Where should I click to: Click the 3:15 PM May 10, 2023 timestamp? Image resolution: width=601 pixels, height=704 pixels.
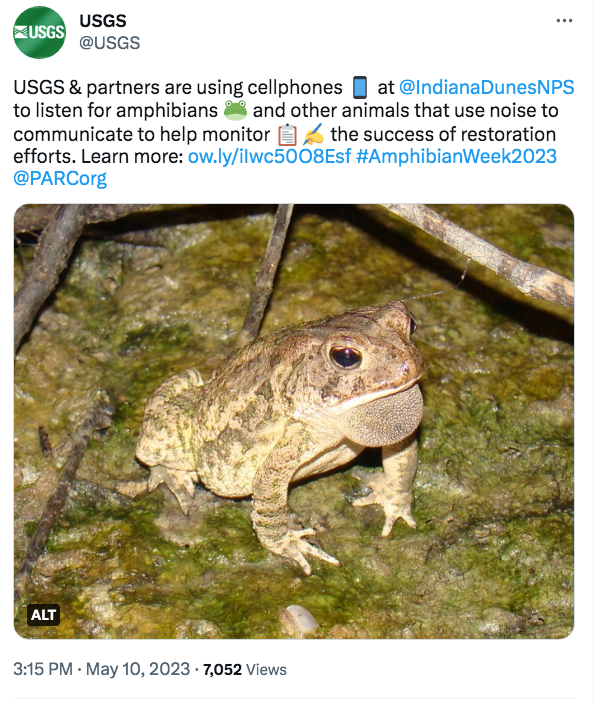click(101, 669)
